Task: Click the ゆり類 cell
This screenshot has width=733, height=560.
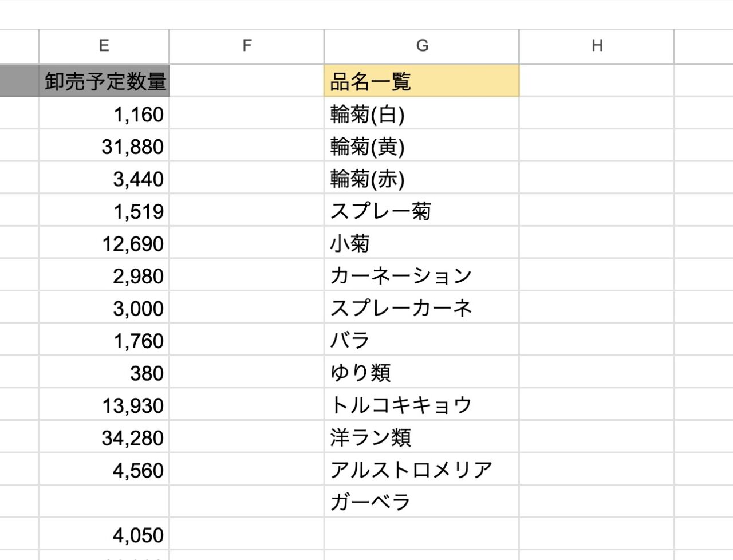Action: click(422, 372)
